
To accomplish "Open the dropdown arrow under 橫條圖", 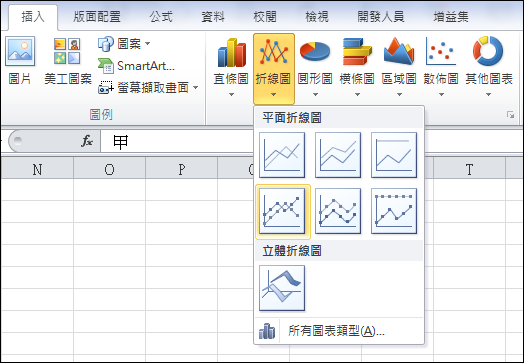I will [357, 95].
